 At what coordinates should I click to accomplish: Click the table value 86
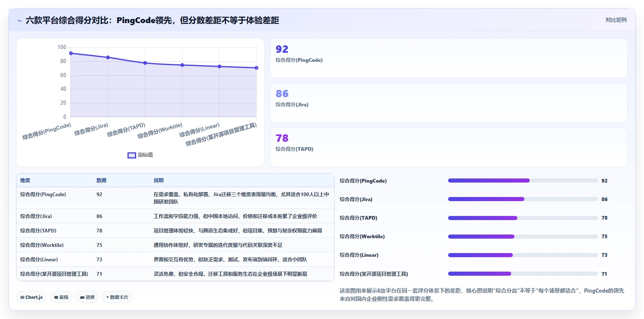coord(99,216)
